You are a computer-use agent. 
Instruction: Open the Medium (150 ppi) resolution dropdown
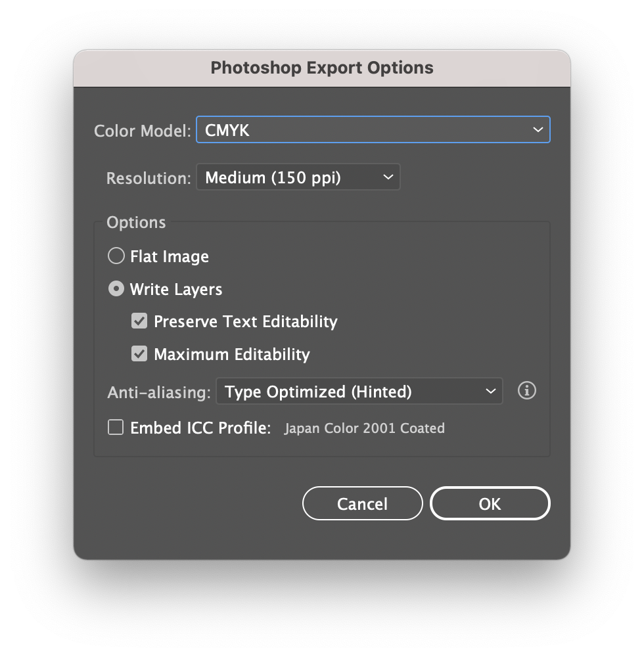point(298,177)
